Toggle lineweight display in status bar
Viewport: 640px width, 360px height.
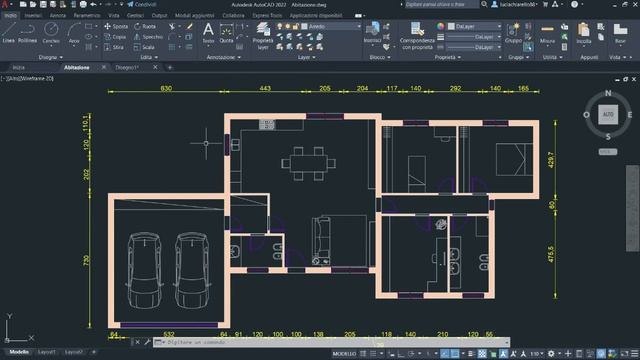[471, 354]
